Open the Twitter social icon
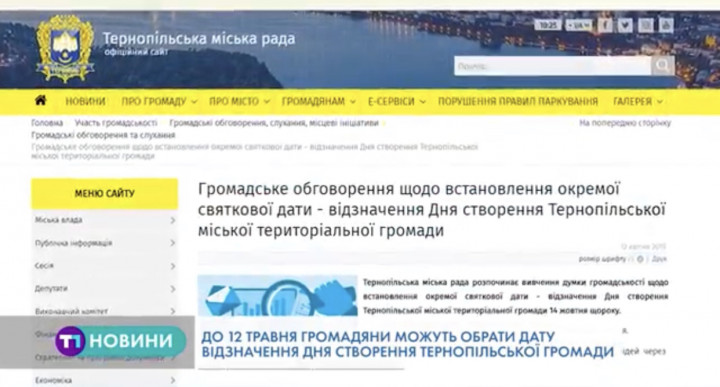 (625, 25)
